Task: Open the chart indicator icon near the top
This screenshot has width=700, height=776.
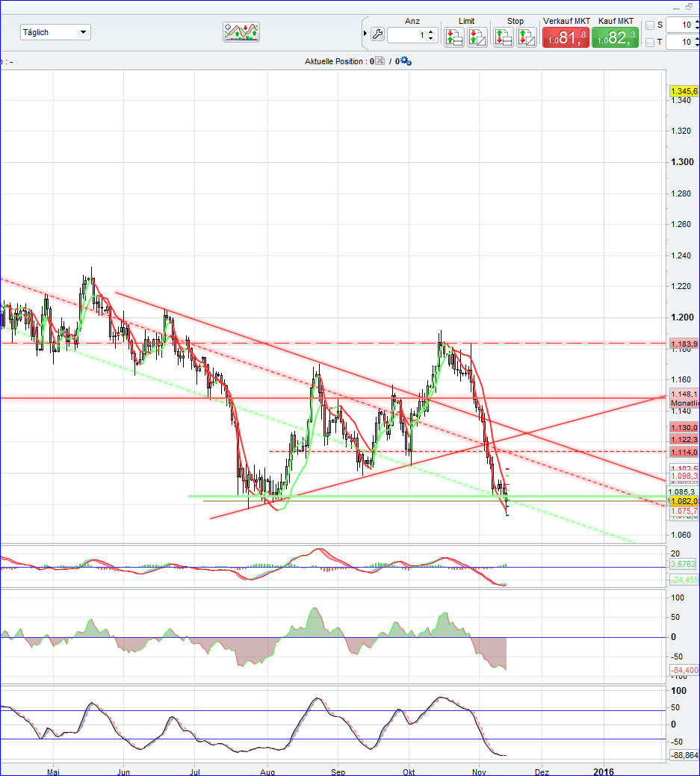Action: click(241, 32)
